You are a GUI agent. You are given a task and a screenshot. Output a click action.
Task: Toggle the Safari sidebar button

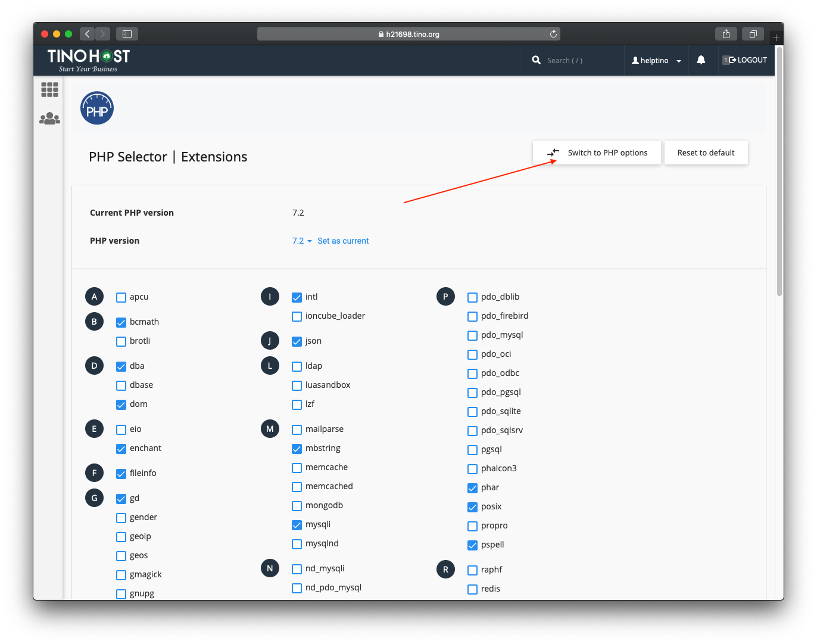[127, 34]
